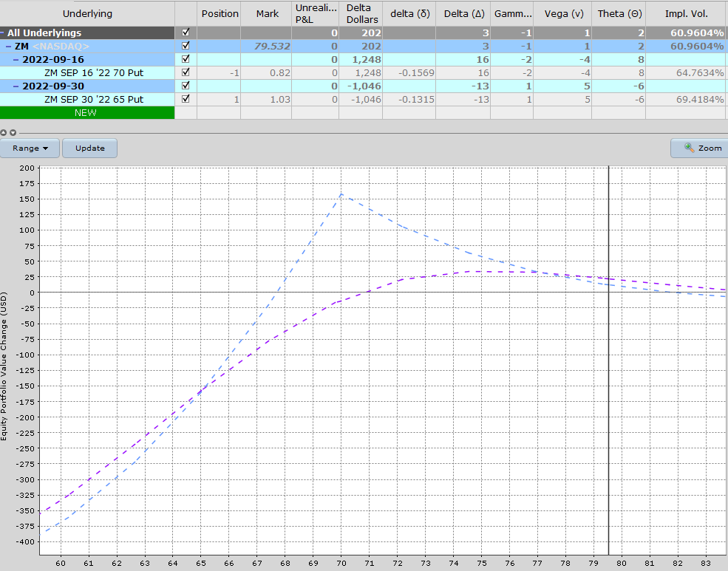Disable the 2022-09-30 row checkbox
This screenshot has height=571, width=728.
(186, 86)
